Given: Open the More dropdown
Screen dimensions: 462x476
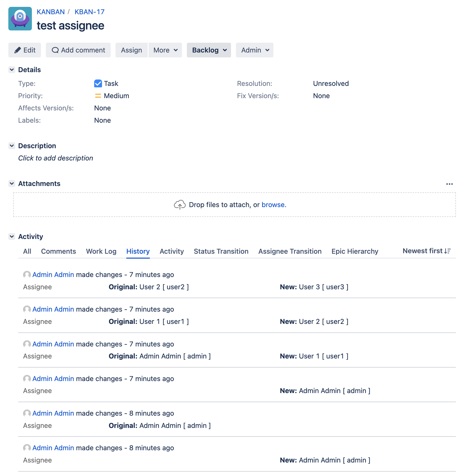Looking at the screenshot, I should (165, 50).
